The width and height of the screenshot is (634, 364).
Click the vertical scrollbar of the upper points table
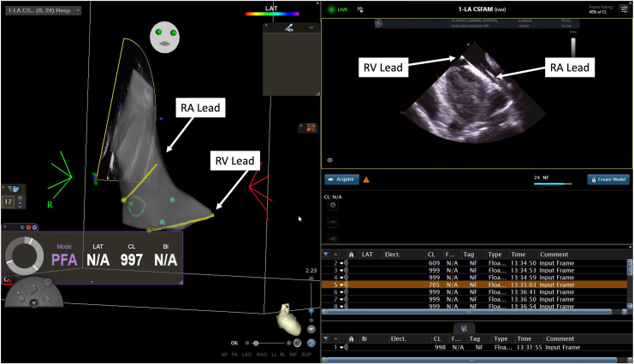[x=630, y=284]
